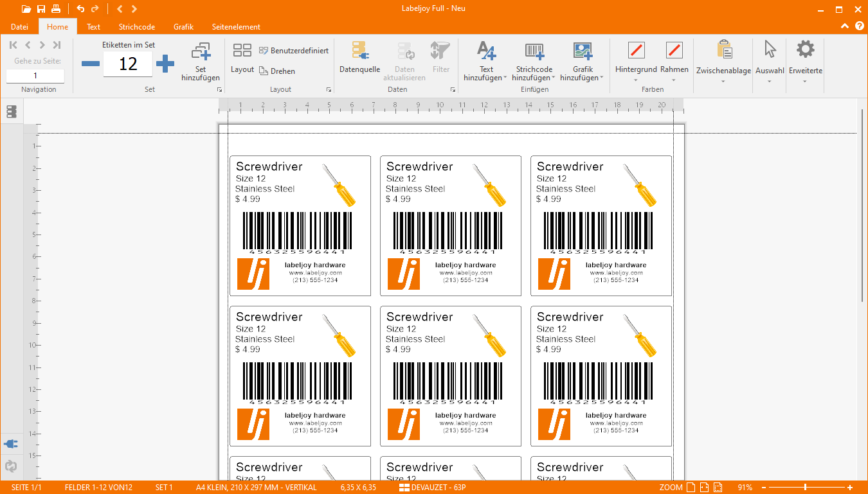This screenshot has width=868, height=494.
Task: Go to next page in Navigation group
Action: click(x=42, y=45)
